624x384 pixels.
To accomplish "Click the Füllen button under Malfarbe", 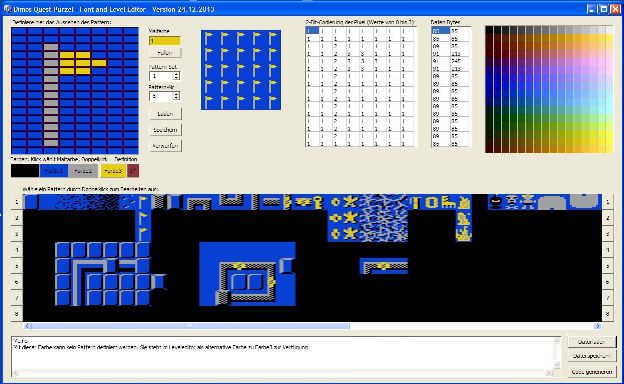I will 165,53.
